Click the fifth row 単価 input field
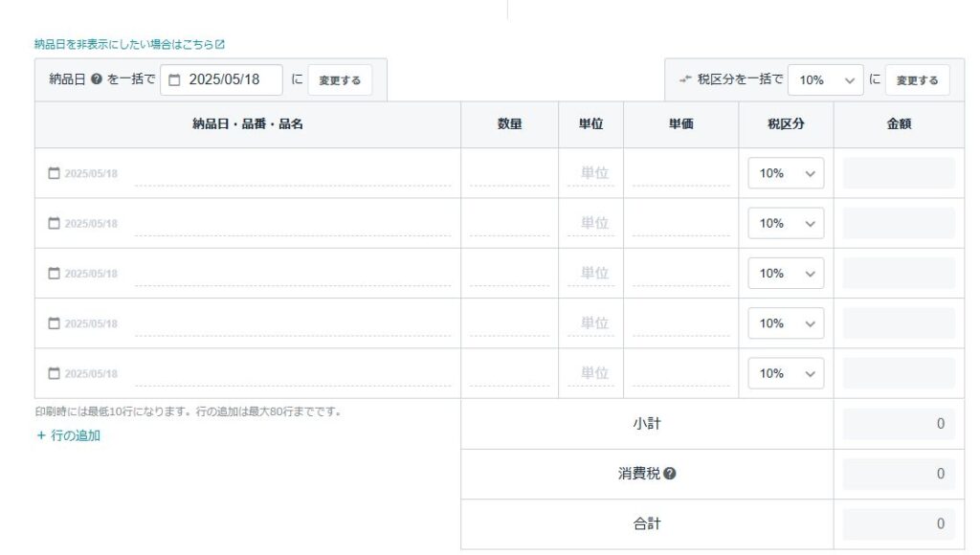980x555 pixels. coord(680,373)
